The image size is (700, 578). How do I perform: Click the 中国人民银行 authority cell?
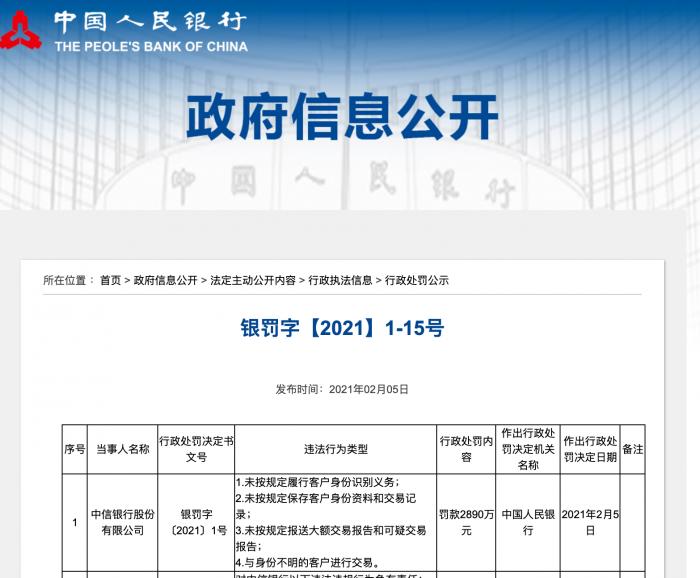click(528, 522)
